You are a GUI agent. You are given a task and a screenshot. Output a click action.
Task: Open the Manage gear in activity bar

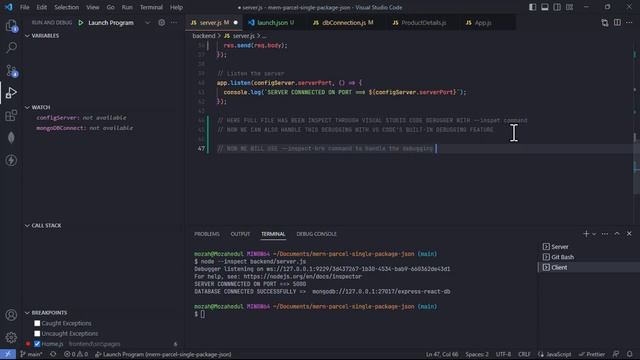pos(11,337)
